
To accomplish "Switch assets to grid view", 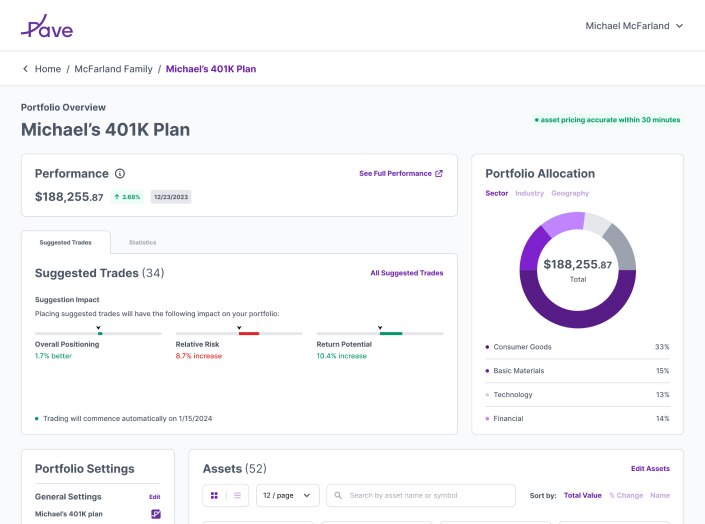I will [x=214, y=495].
